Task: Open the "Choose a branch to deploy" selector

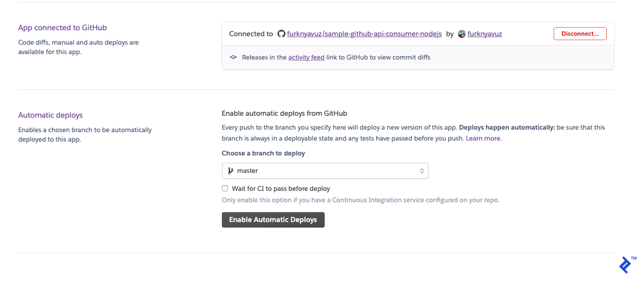Action: point(325,171)
